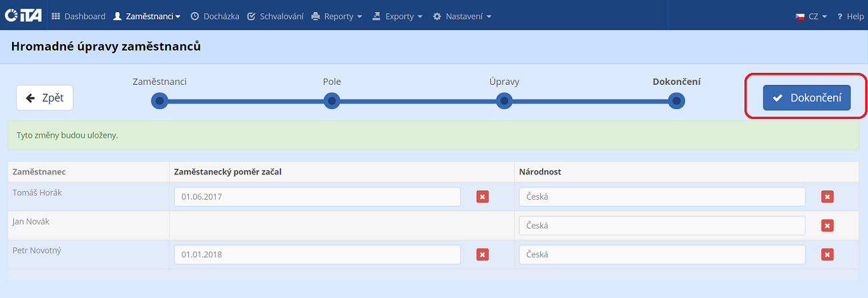
Task: Delete Tomáš Horák's nationality value
Action: pos(827,196)
